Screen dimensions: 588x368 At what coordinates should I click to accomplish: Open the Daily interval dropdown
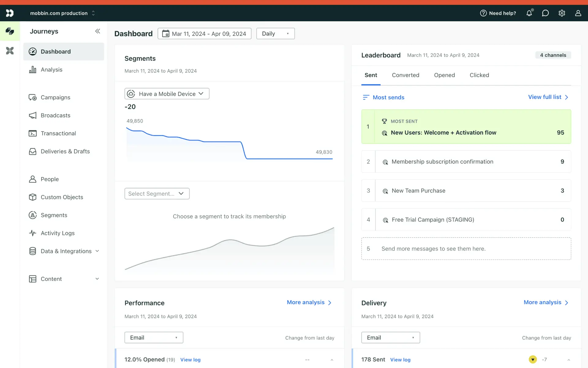(x=275, y=34)
